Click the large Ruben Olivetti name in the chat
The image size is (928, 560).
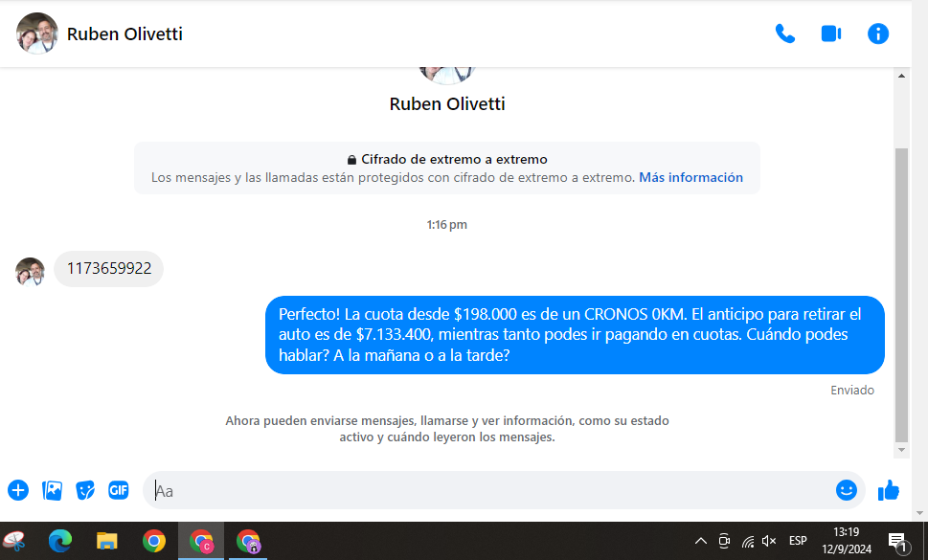click(447, 103)
